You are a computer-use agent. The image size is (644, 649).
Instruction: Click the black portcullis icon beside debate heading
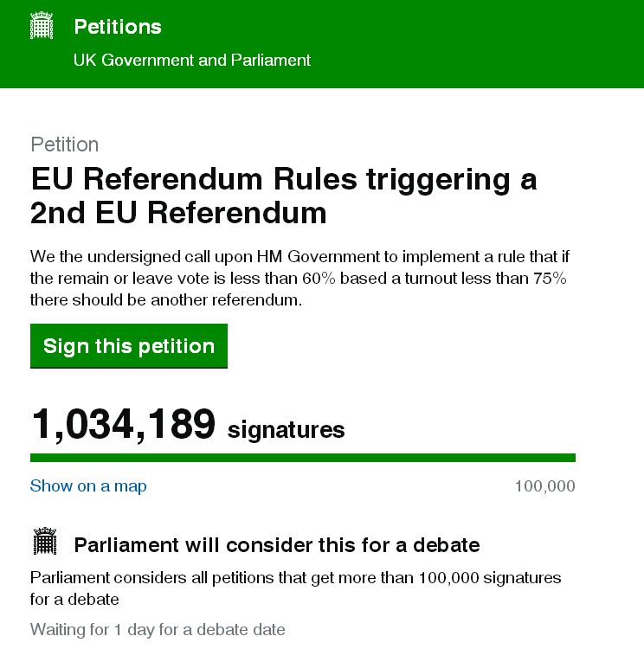(44, 543)
